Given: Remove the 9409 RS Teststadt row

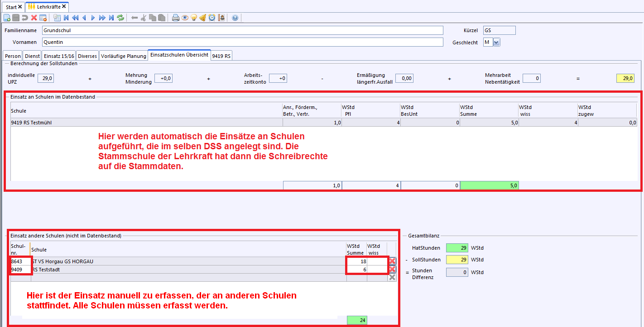Looking at the screenshot, I should point(392,269).
